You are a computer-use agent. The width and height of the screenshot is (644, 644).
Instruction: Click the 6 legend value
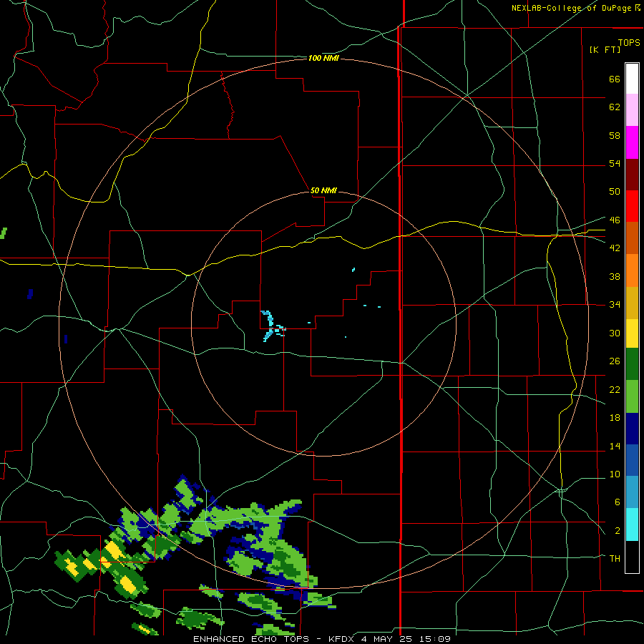[x=617, y=502]
